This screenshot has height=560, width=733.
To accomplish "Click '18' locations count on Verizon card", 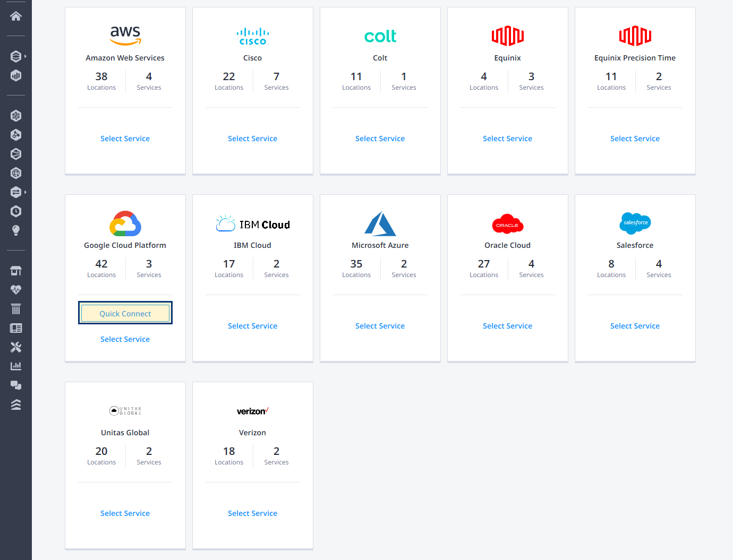I will coord(229,451).
